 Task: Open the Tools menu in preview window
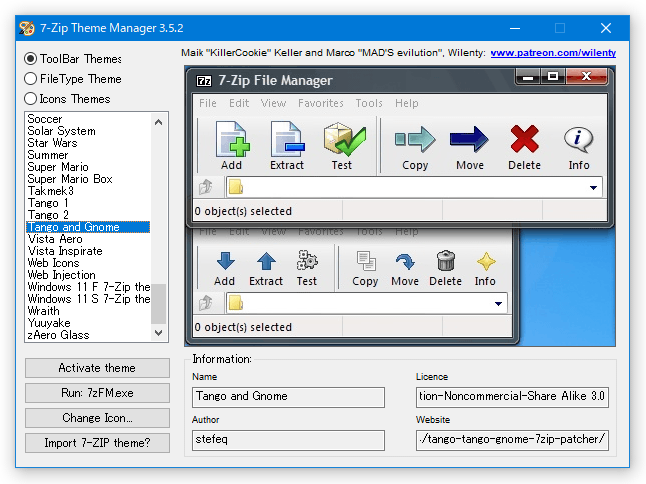(x=369, y=103)
